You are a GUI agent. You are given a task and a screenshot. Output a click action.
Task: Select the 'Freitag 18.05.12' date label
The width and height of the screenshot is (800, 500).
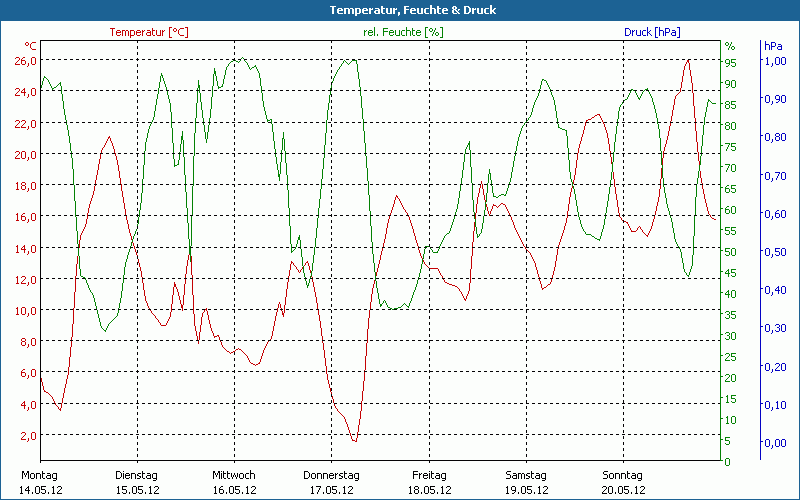[428, 482]
